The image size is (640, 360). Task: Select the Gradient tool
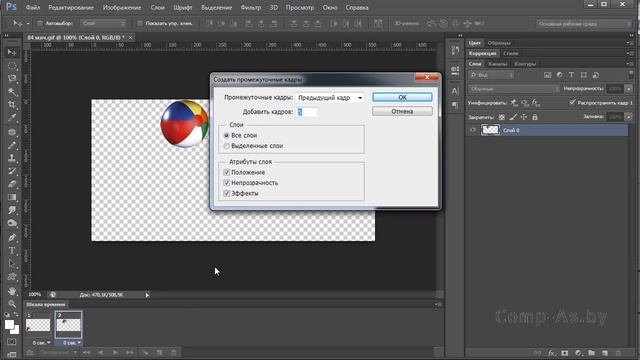pos(12,197)
